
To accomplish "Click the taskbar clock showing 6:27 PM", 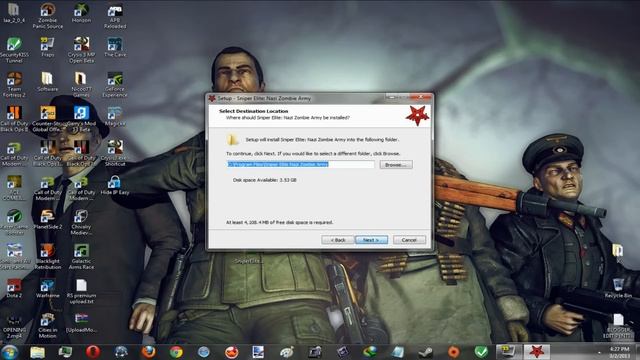I will click(x=620, y=352).
